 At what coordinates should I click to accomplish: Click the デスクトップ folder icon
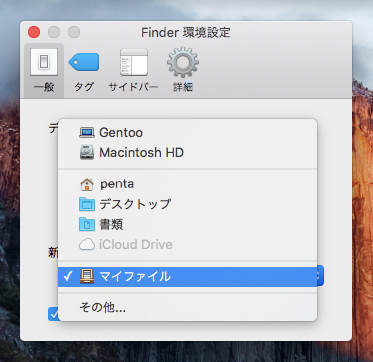[x=87, y=204]
